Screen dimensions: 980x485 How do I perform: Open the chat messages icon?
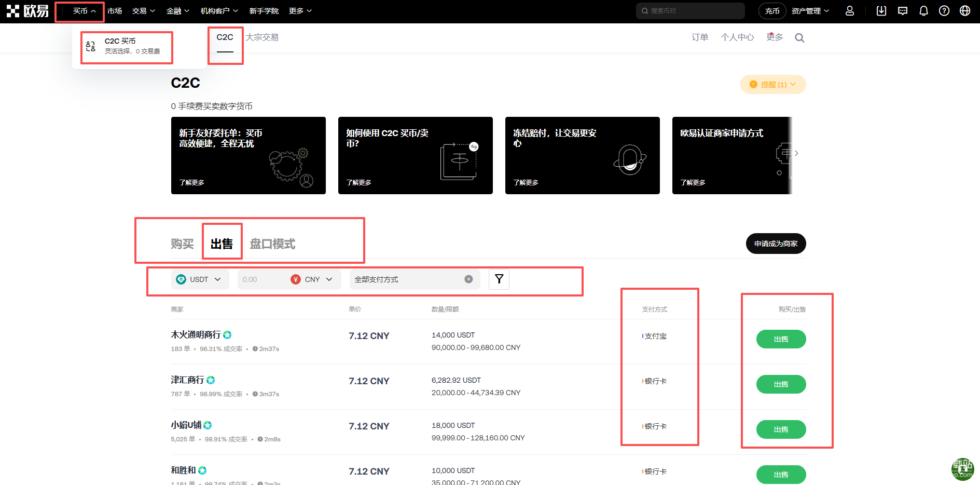(903, 11)
